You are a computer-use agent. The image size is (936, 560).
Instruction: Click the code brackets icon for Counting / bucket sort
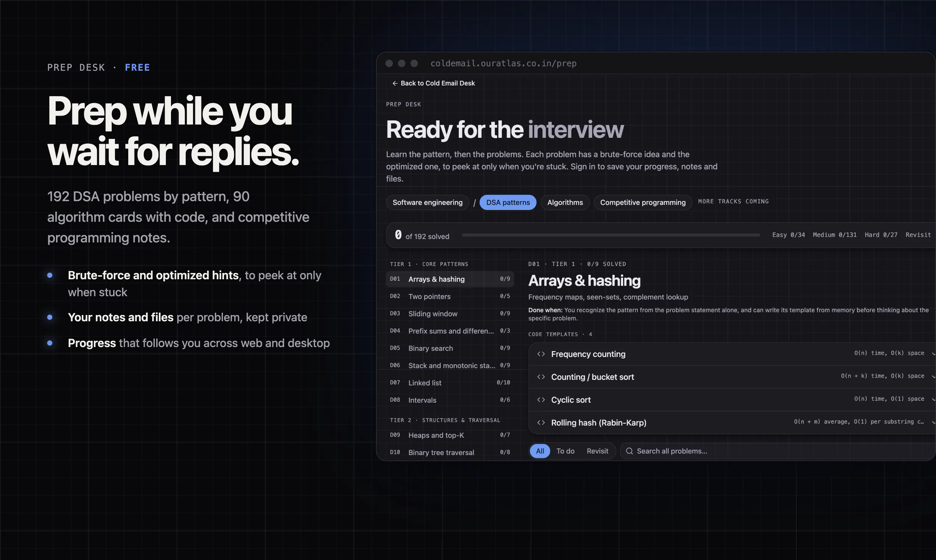(x=541, y=377)
